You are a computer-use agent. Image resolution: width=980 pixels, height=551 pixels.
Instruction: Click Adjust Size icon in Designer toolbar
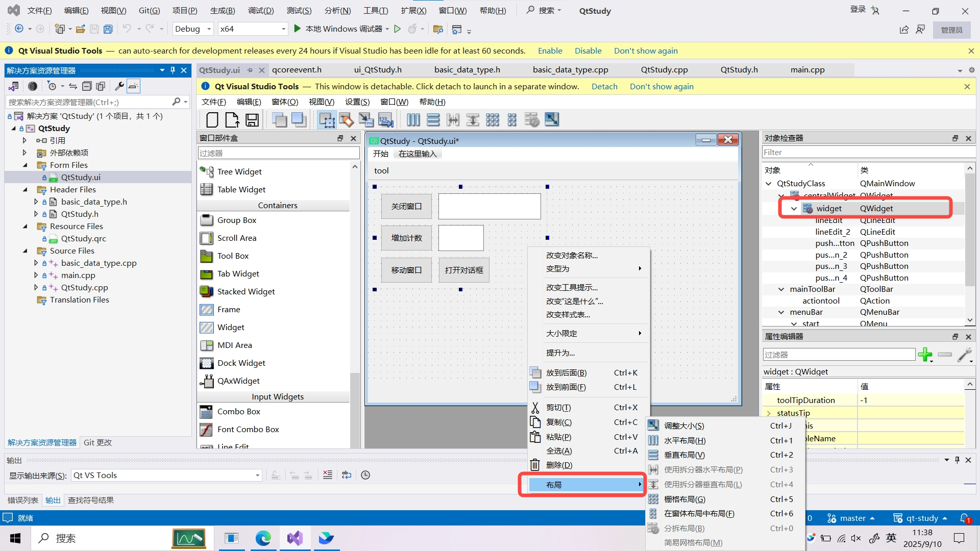(552, 120)
